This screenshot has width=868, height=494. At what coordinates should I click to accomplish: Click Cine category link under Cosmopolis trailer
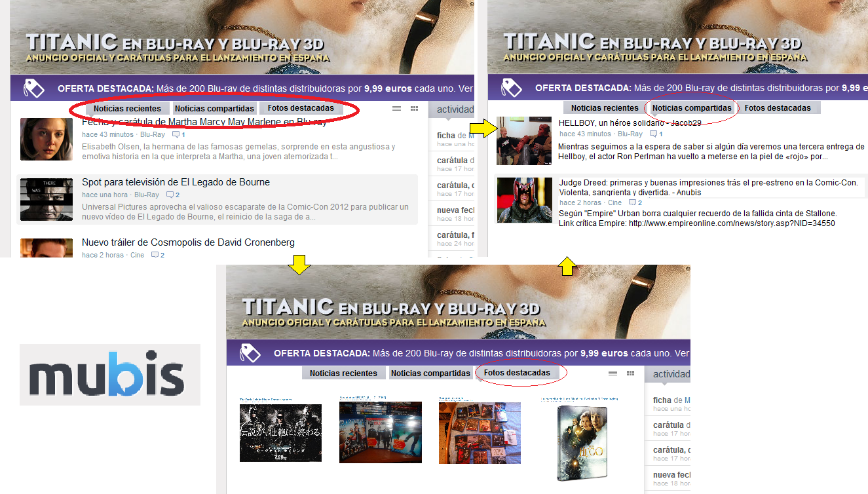point(137,255)
